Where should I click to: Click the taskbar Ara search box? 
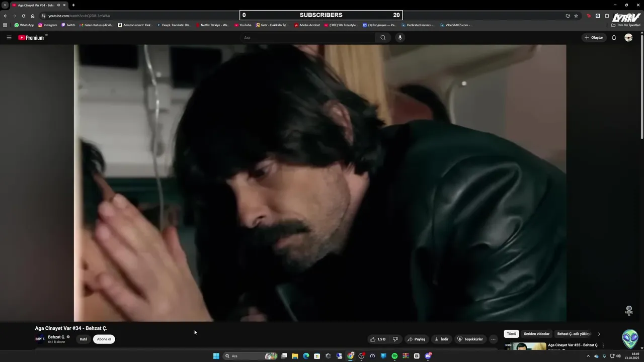click(x=251, y=356)
